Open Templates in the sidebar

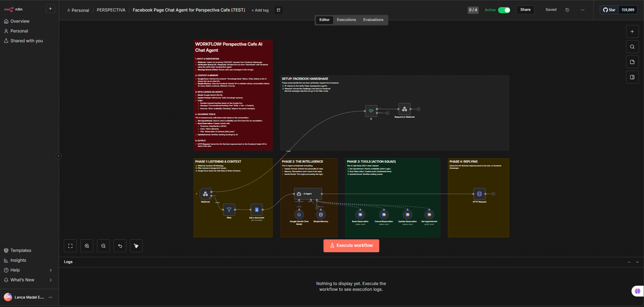pyautogui.click(x=21, y=251)
